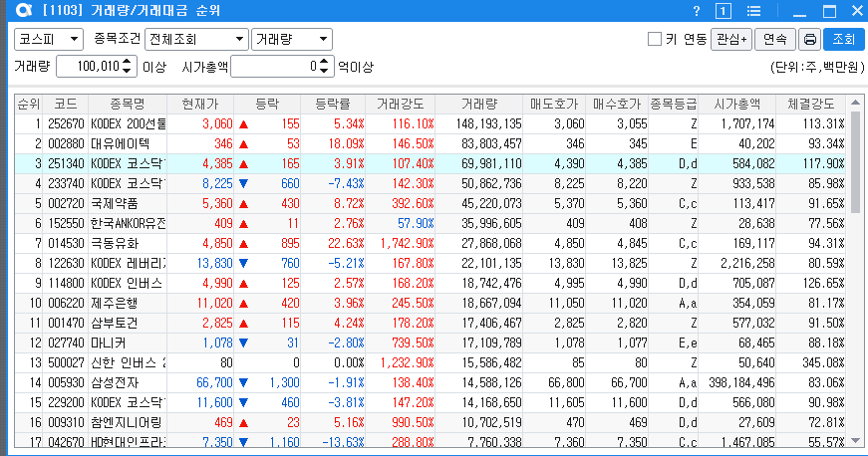868x456 pixels.
Task: Click the 거래강도 value 1,742.90%
Action: [407, 243]
